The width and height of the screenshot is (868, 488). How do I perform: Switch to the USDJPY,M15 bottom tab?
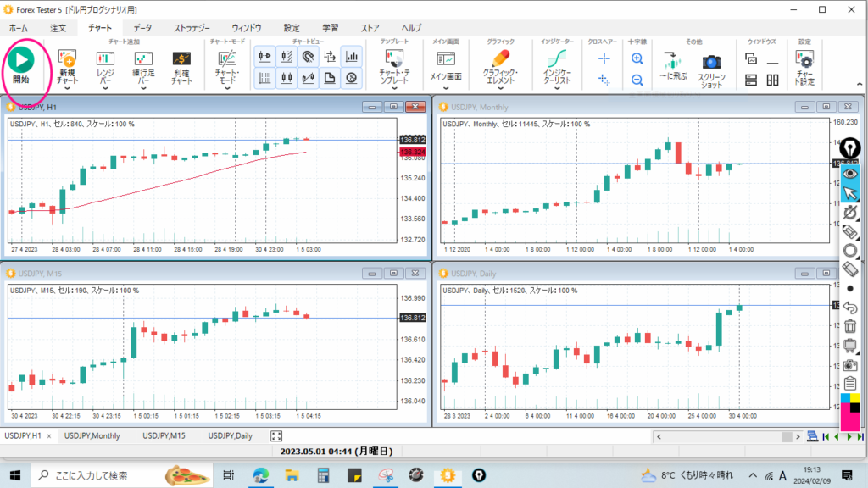coord(164,436)
